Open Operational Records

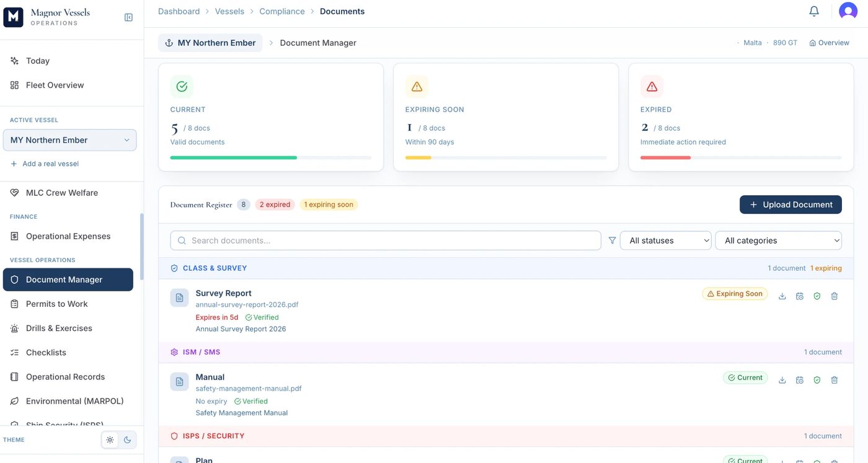[68, 377]
